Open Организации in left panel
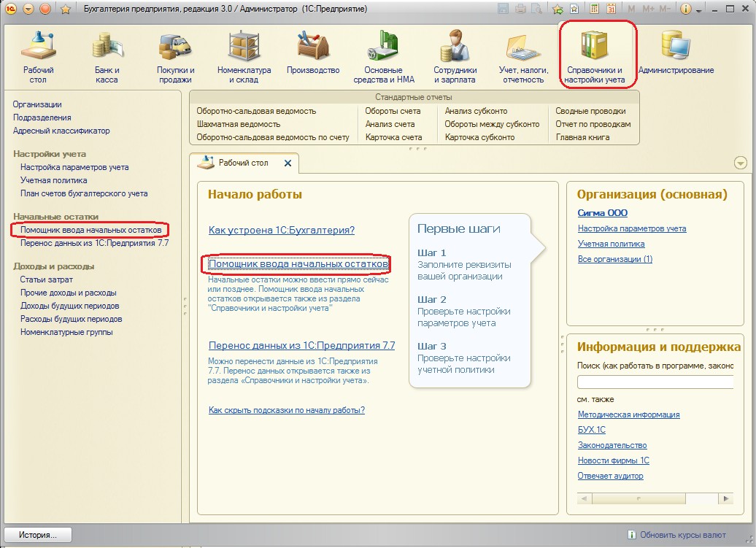This screenshot has width=756, height=548. [x=37, y=104]
